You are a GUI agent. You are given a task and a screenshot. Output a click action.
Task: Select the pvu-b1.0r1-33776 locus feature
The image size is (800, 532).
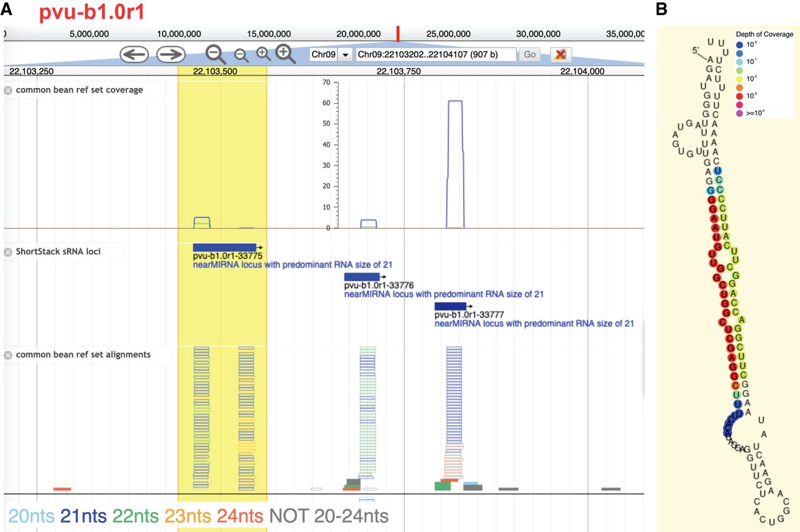pos(362,277)
